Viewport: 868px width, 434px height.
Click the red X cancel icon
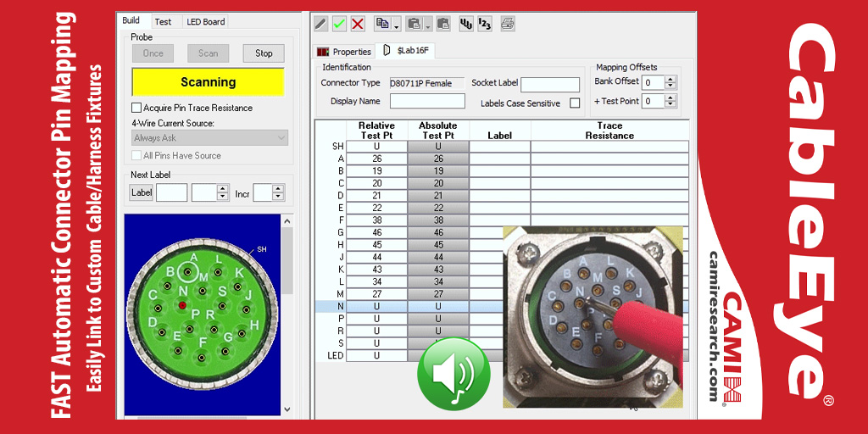(359, 24)
